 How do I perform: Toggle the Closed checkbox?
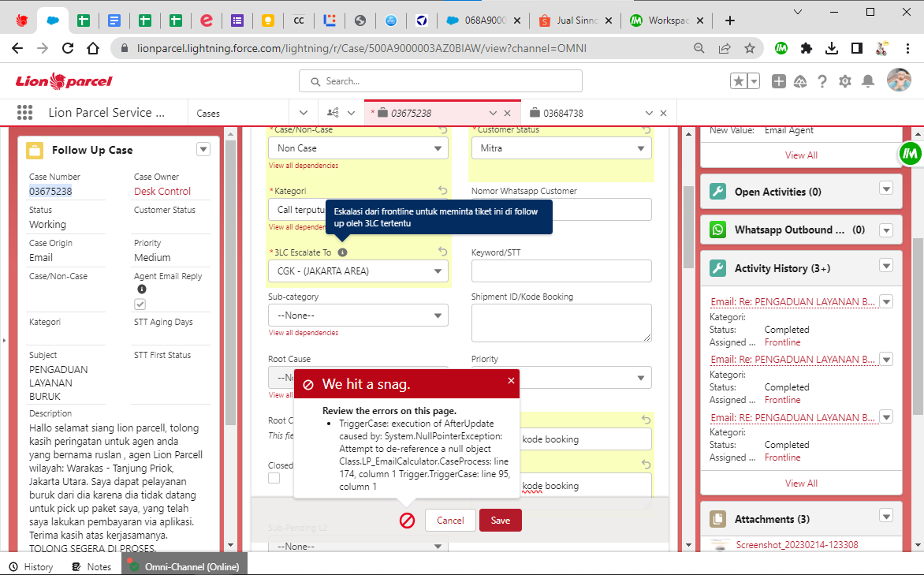[x=274, y=478]
